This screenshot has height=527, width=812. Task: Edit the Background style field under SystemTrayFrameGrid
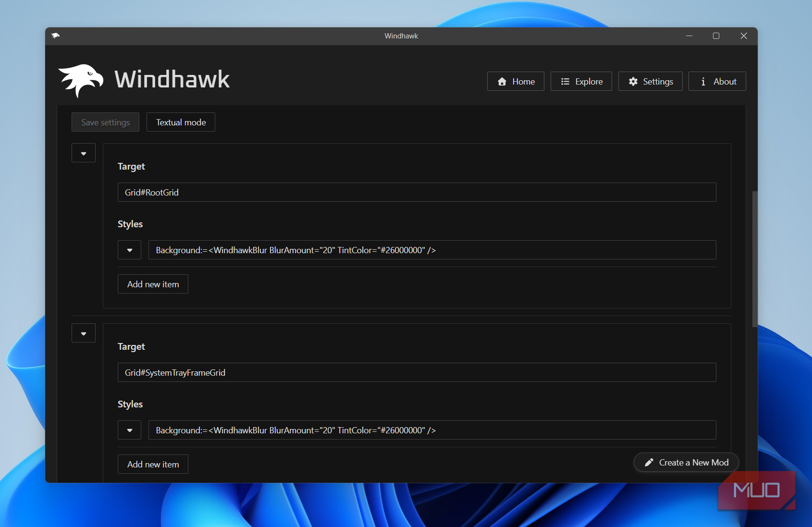[432, 430]
